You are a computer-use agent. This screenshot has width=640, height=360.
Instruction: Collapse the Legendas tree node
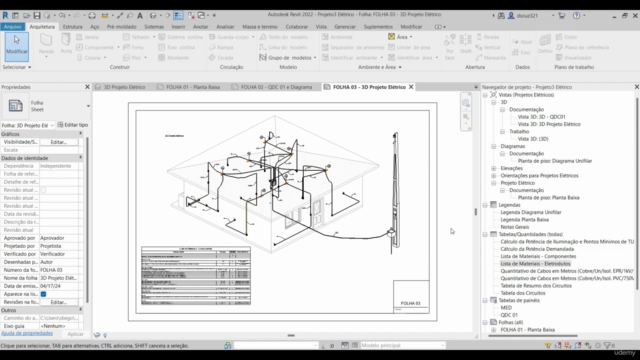click(485, 205)
